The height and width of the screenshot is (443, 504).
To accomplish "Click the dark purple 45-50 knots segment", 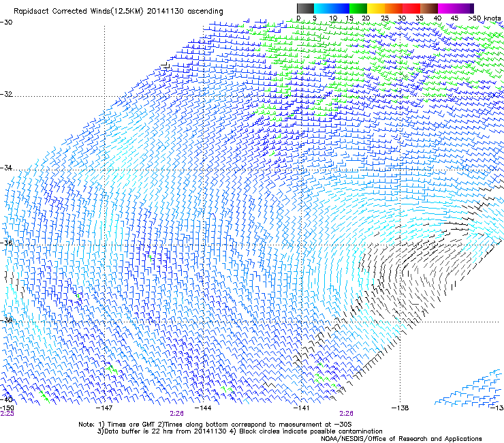I will [x=464, y=8].
